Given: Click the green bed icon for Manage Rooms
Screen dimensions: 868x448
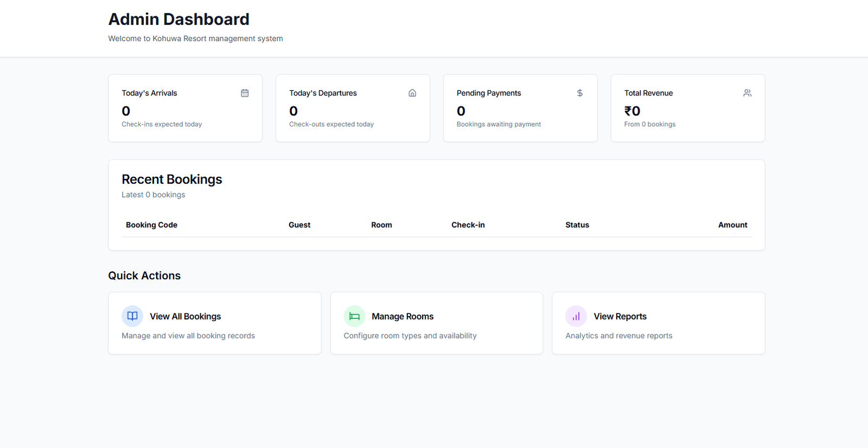Looking at the screenshot, I should (354, 316).
